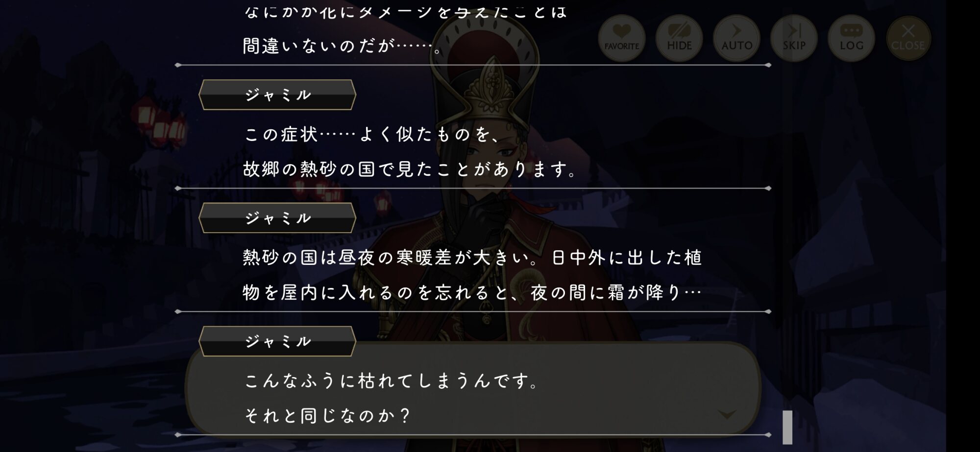Skip the story with SKIP button
980x452 pixels.
point(794,38)
